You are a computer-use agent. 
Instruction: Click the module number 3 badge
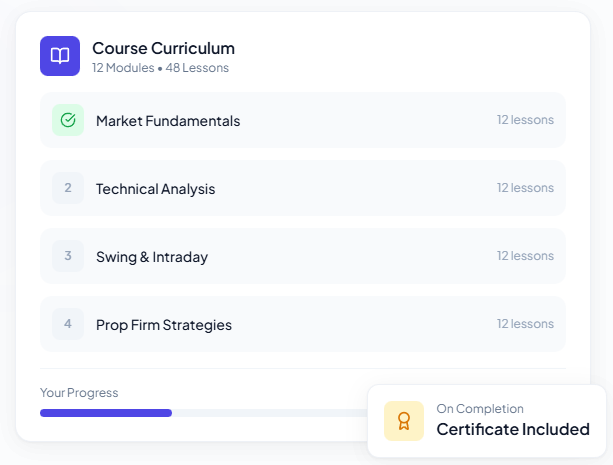pyautogui.click(x=68, y=256)
